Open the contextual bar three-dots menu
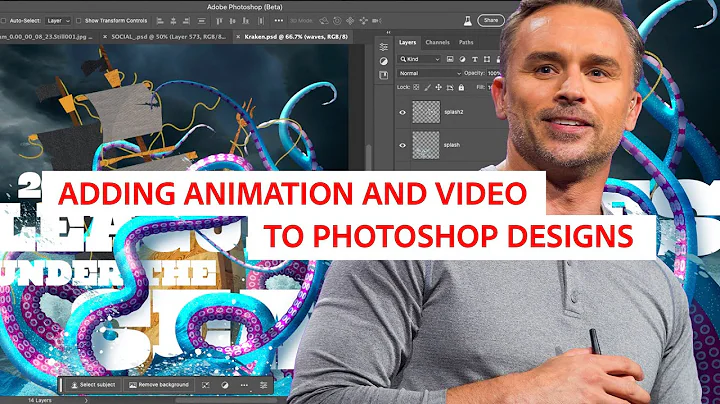This screenshot has height=404, width=720. 244,385
